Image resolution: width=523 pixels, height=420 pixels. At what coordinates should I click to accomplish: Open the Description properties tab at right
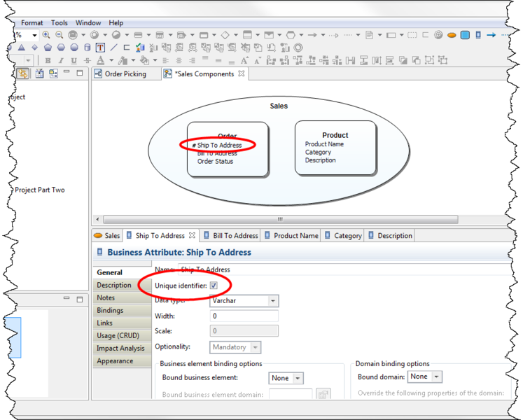(x=390, y=235)
